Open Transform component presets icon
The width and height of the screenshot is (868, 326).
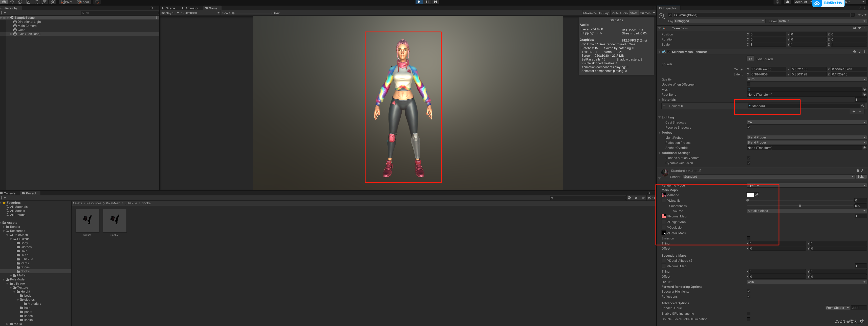click(x=860, y=28)
